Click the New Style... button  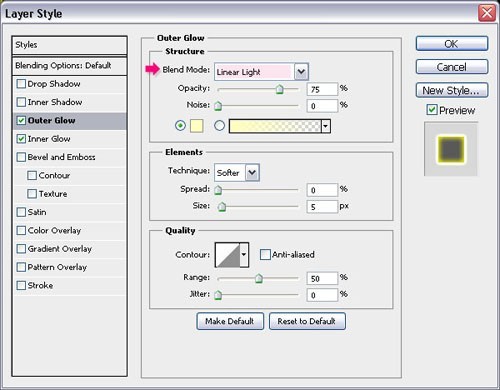452,90
